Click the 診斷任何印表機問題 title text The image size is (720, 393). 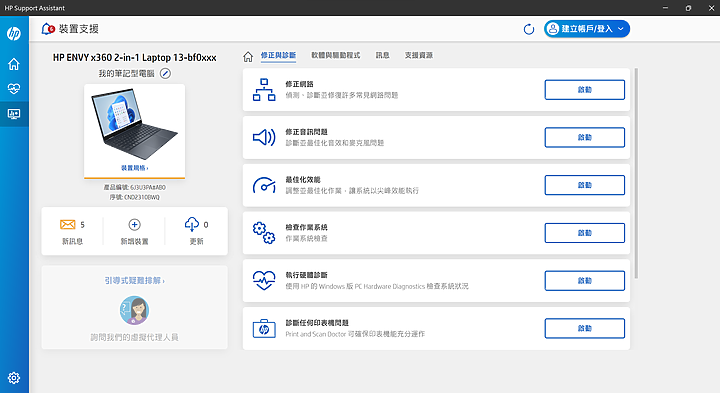pyautogui.click(x=317, y=323)
